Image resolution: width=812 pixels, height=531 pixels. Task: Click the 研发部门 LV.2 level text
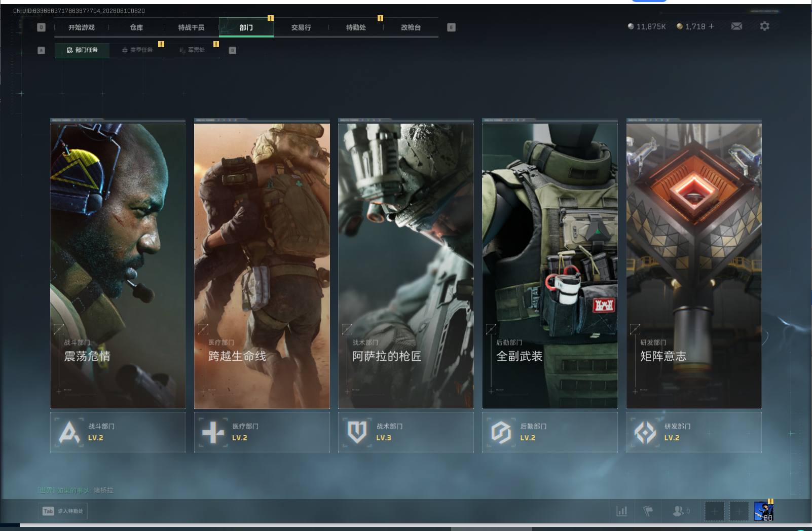pos(672,438)
